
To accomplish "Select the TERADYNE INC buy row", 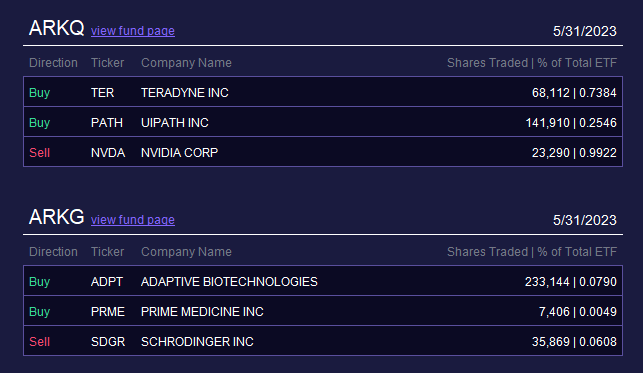I will coord(323,92).
